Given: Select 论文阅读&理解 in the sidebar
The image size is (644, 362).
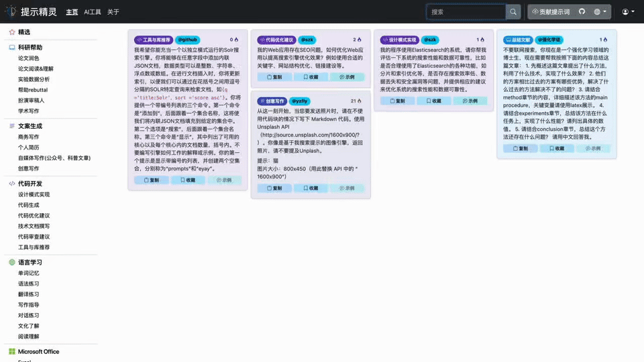Looking at the screenshot, I should (x=36, y=69).
